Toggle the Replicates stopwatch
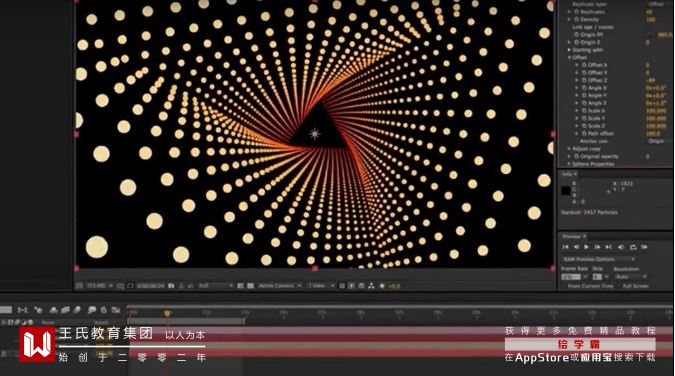This screenshot has height=376, width=675. tap(577, 12)
